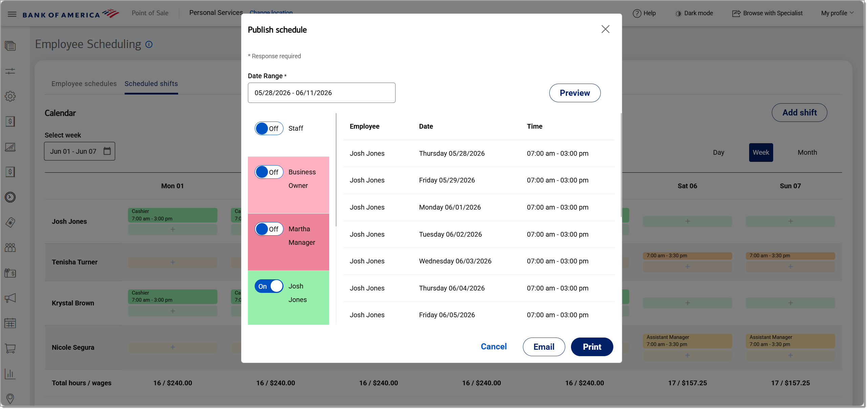Open the location pin sidebar icon
The image size is (868, 410).
click(10, 398)
